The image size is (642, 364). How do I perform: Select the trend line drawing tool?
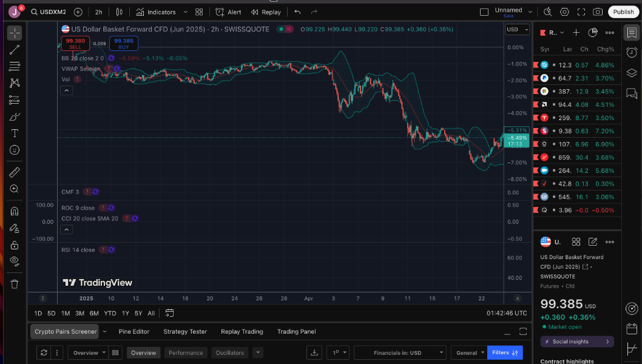pyautogui.click(x=15, y=50)
